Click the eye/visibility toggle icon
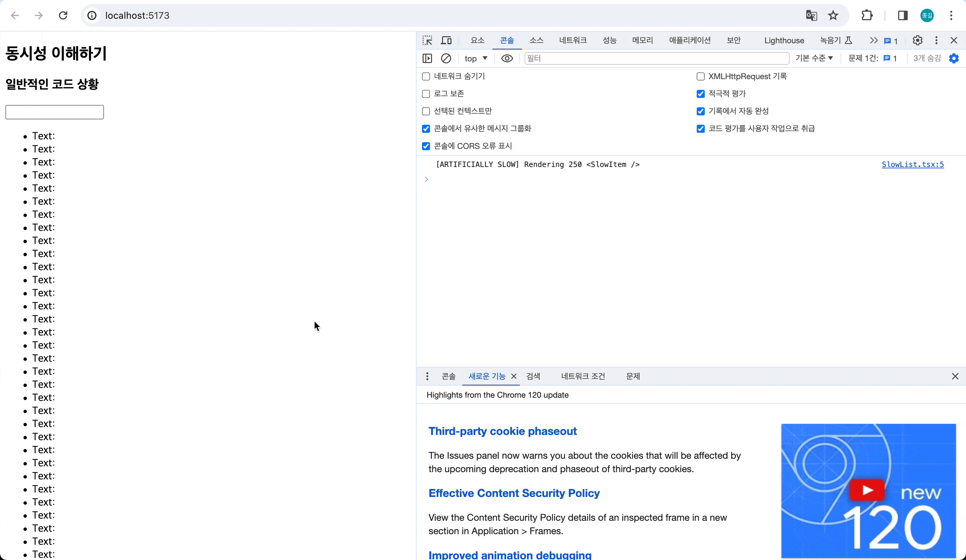The image size is (966, 560). [507, 58]
